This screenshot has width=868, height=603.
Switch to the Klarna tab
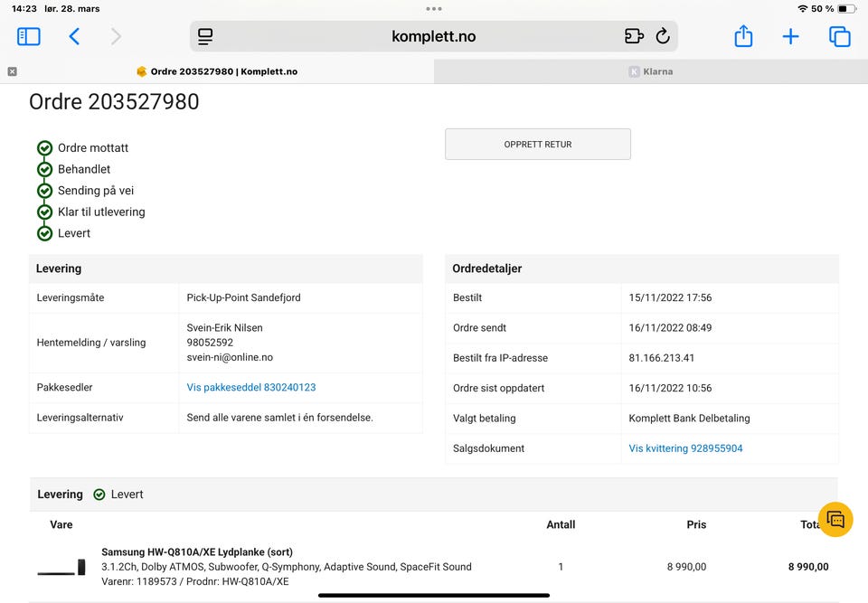click(x=651, y=71)
